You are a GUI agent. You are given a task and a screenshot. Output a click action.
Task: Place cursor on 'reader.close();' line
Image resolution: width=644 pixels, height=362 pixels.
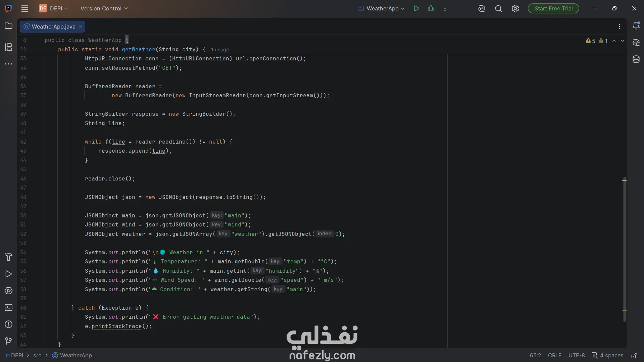pyautogui.click(x=110, y=179)
